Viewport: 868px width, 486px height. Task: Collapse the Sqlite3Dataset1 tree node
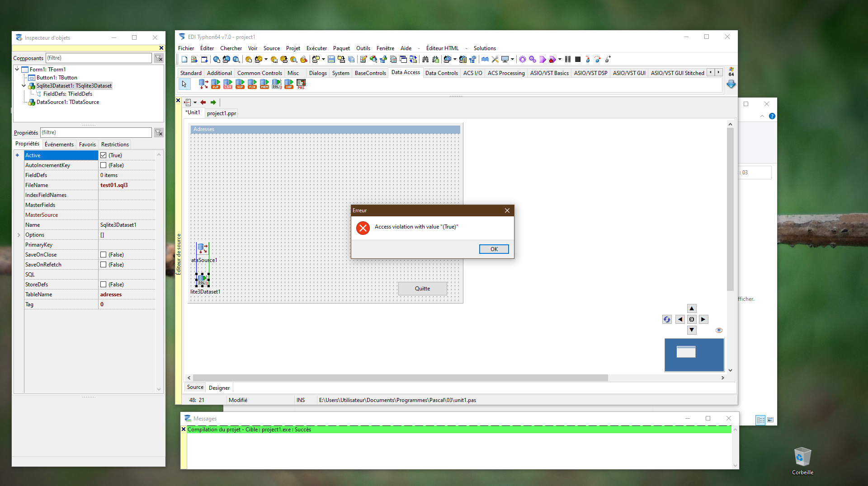click(24, 86)
